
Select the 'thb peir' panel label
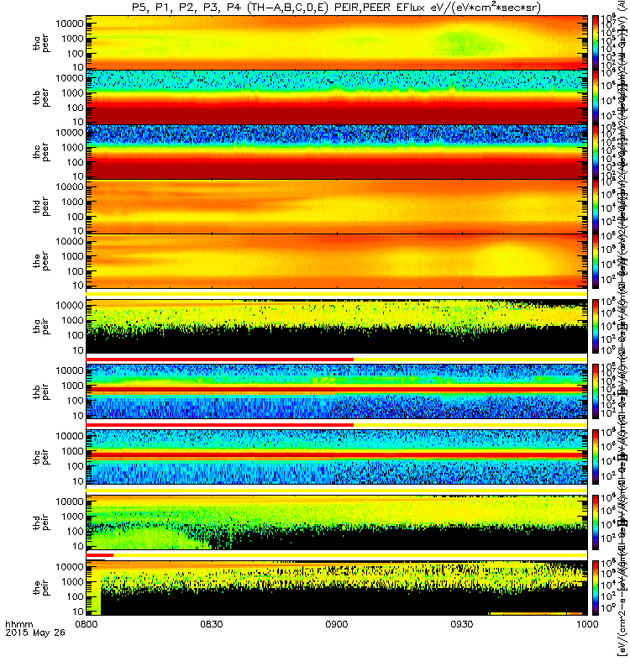click(41, 392)
